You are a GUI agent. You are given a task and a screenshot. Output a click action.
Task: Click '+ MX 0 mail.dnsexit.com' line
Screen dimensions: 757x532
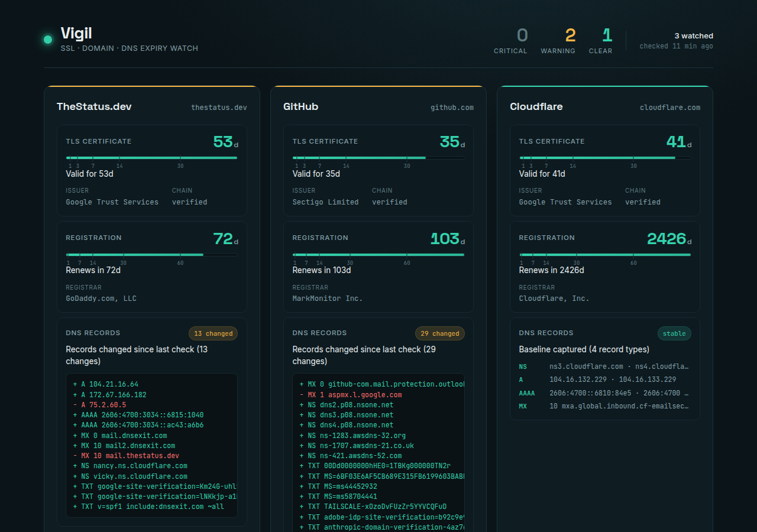[x=120, y=436]
